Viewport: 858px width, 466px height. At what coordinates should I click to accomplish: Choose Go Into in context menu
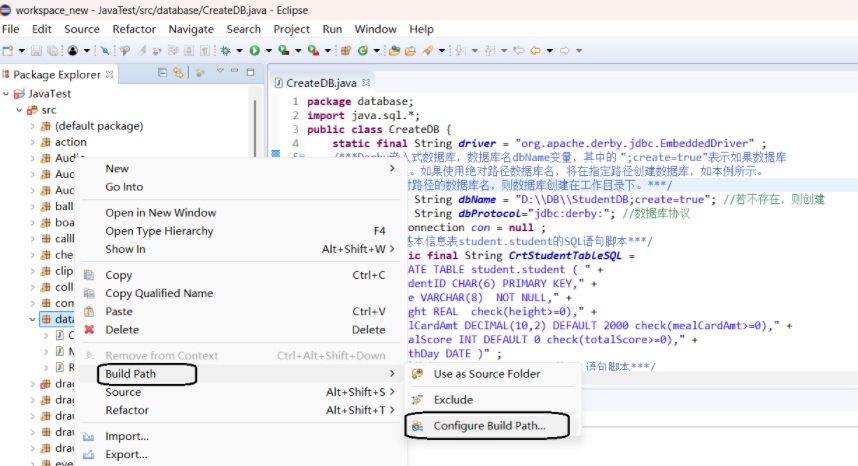[239, 187]
